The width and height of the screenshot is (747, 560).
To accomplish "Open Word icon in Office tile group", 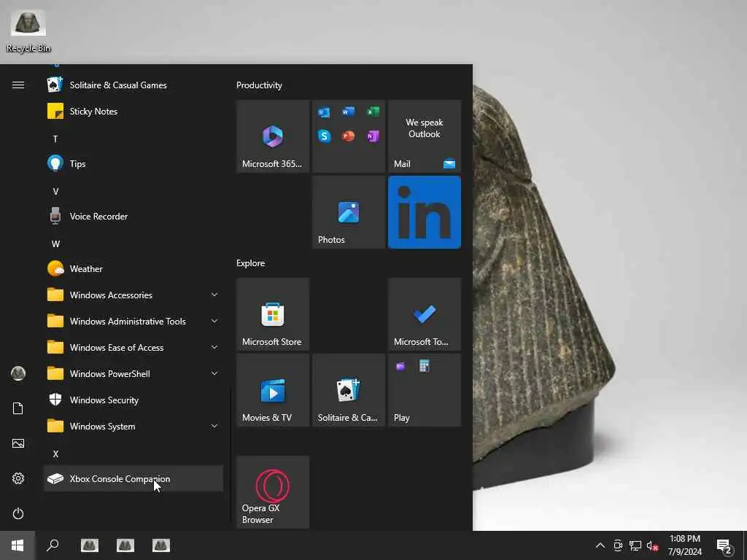I will [348, 112].
